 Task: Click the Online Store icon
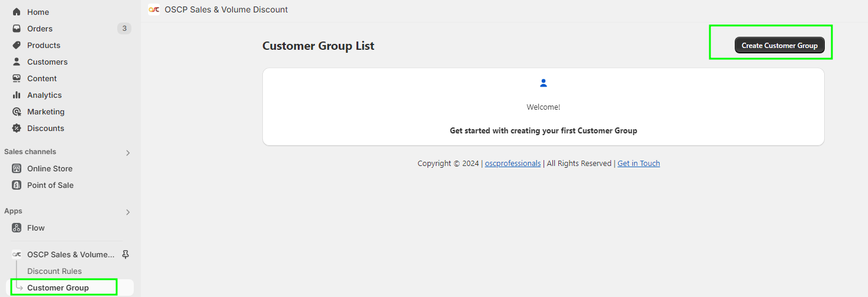[17, 168]
